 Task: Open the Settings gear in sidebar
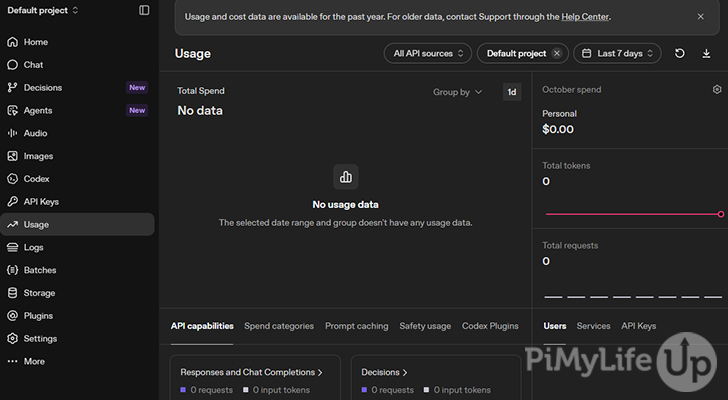click(x=13, y=338)
